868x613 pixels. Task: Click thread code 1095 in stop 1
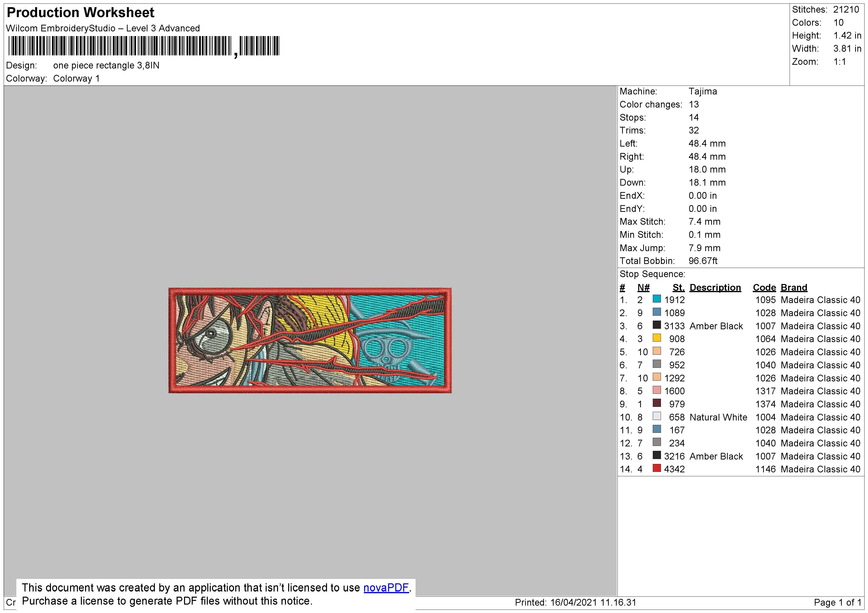(x=765, y=300)
